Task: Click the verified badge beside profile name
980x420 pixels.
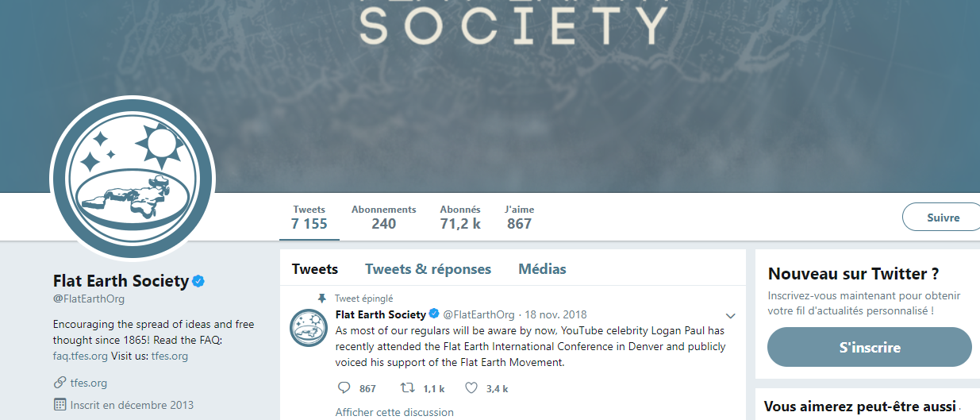Action: point(199,281)
